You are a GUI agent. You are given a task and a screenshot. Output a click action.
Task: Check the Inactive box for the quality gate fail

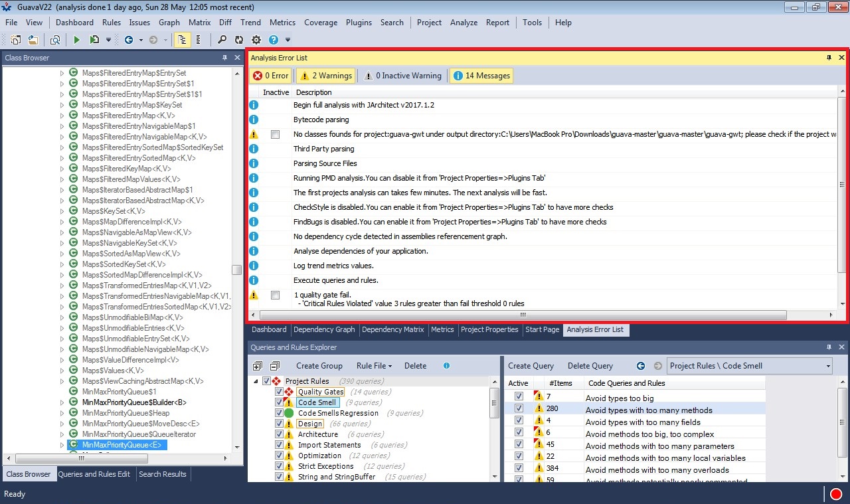[275, 295]
